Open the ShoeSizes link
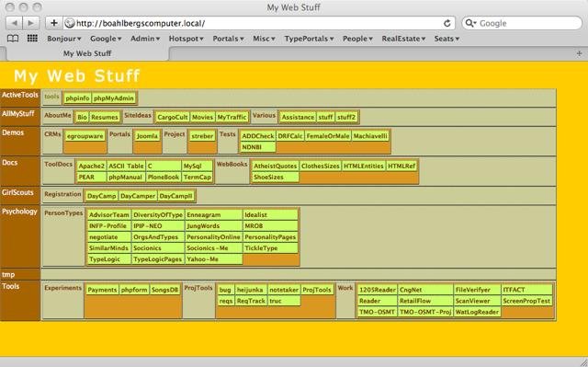This screenshot has width=588, height=367. point(276,178)
